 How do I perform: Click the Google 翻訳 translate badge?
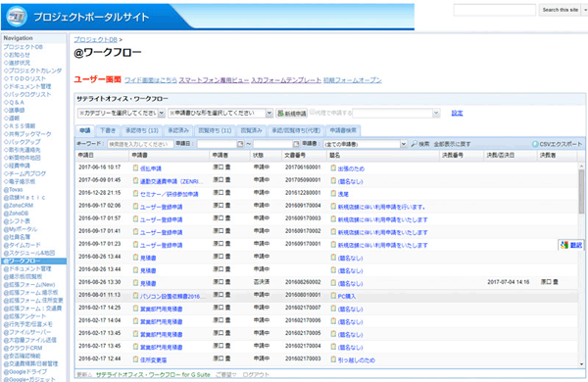click(570, 245)
